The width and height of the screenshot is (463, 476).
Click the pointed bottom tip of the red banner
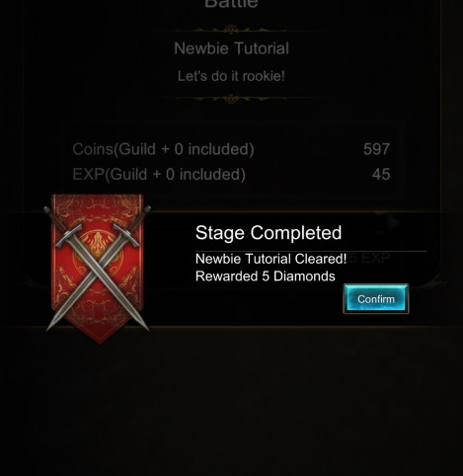pos(100,338)
